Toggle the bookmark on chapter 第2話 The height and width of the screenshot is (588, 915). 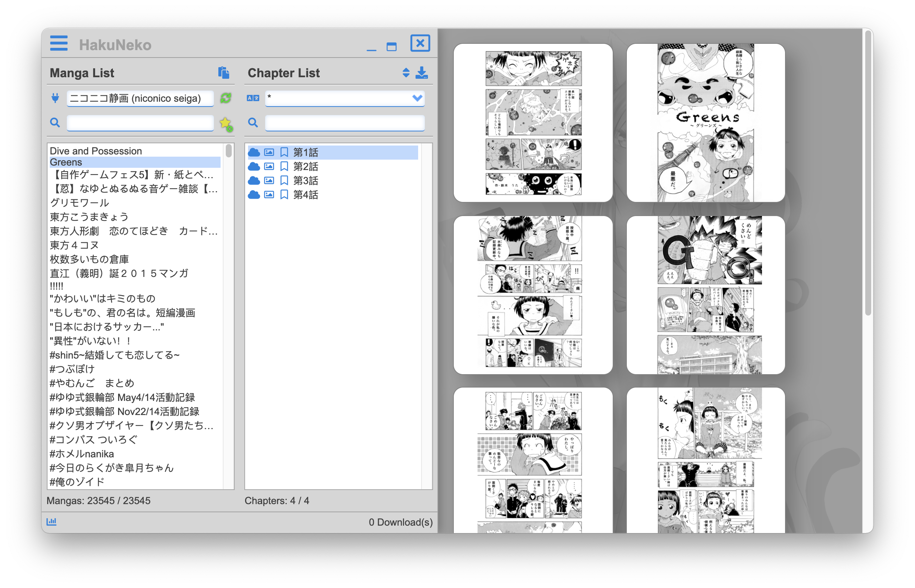[284, 166]
